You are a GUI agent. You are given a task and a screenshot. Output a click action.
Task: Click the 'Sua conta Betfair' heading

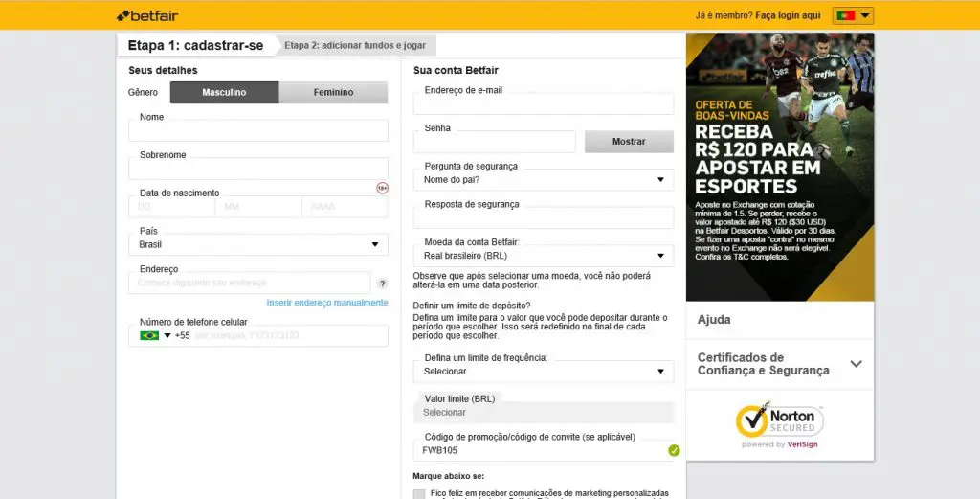click(456, 71)
